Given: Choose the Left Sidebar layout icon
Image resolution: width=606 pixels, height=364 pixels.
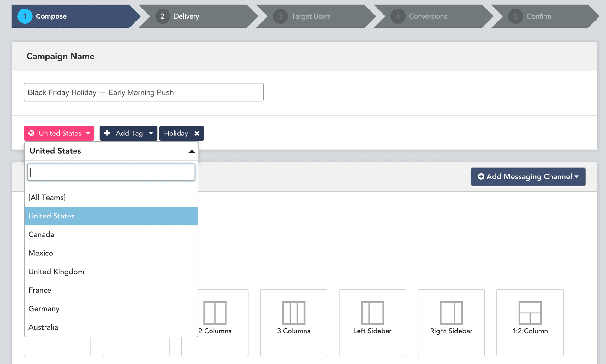Looking at the screenshot, I should (x=372, y=313).
